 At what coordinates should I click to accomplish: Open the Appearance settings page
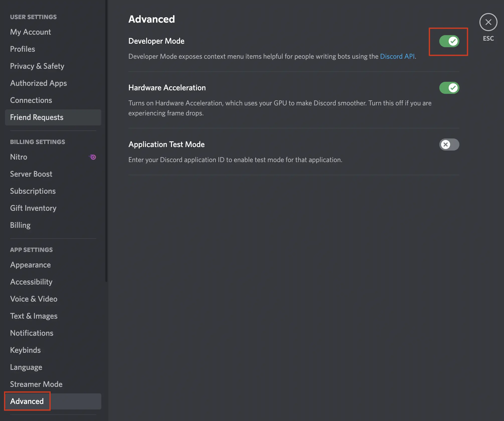pyautogui.click(x=30, y=265)
